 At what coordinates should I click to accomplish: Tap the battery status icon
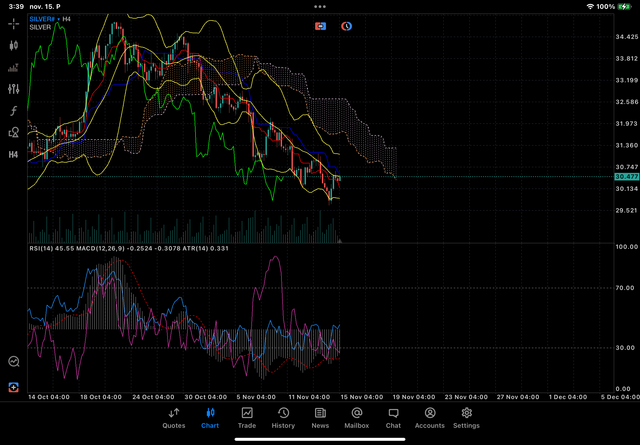pos(624,7)
